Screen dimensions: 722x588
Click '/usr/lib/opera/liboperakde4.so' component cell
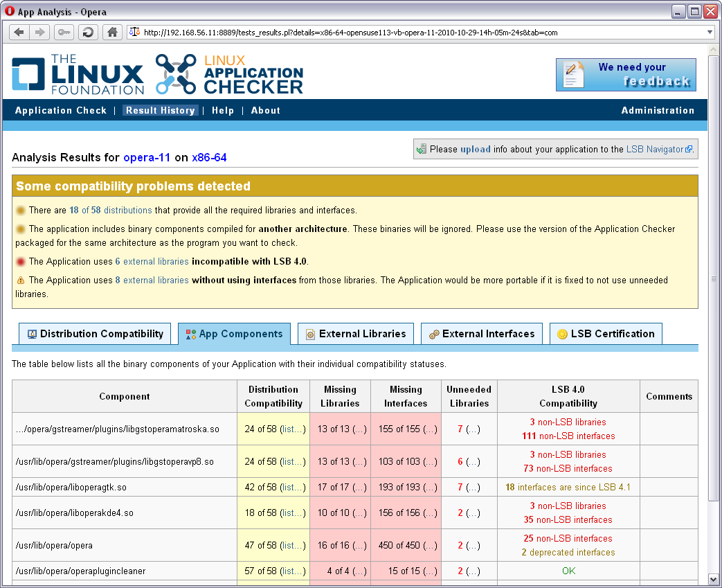coord(125,513)
